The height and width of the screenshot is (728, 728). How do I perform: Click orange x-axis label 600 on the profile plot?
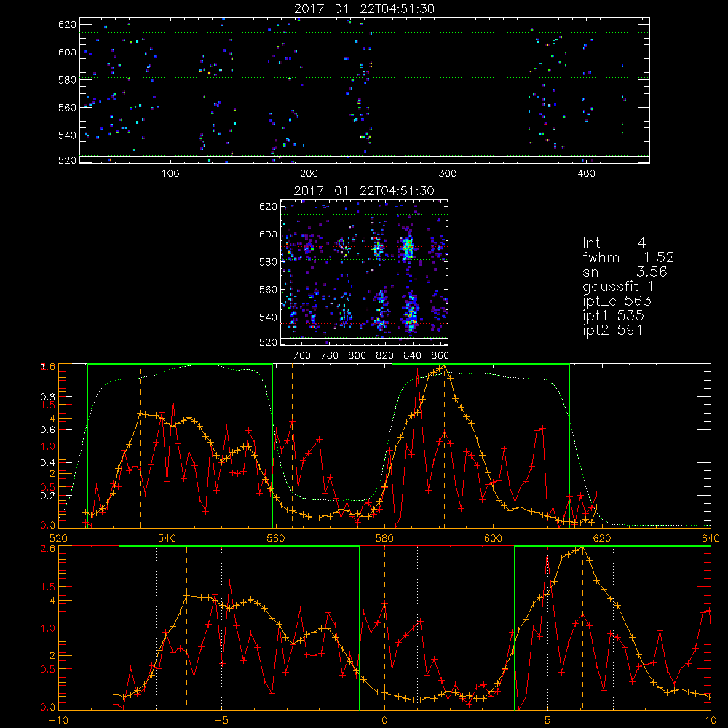(x=493, y=538)
